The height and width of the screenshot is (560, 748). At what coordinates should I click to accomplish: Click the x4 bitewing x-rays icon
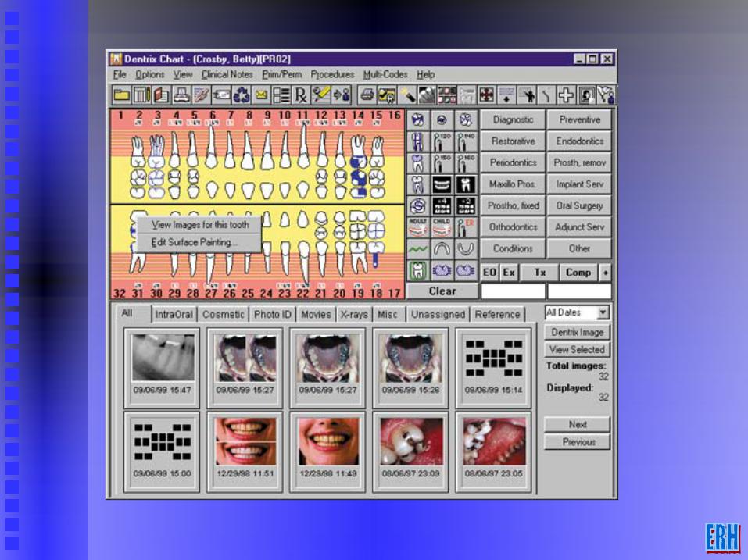pyautogui.click(x=442, y=206)
